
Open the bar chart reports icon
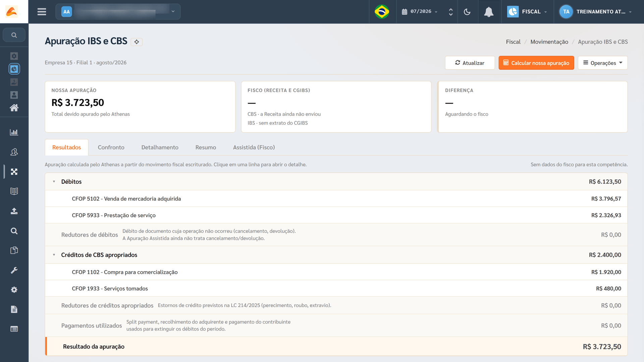click(x=14, y=132)
